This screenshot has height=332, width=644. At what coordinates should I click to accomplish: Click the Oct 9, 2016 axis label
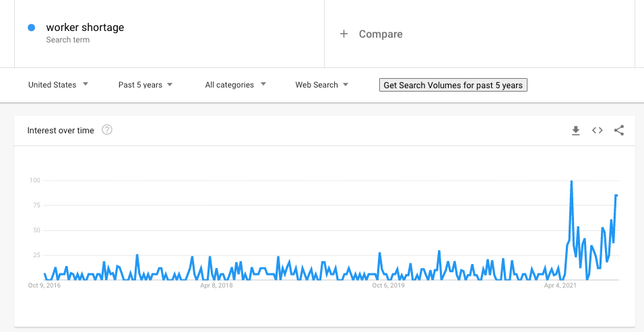point(44,286)
